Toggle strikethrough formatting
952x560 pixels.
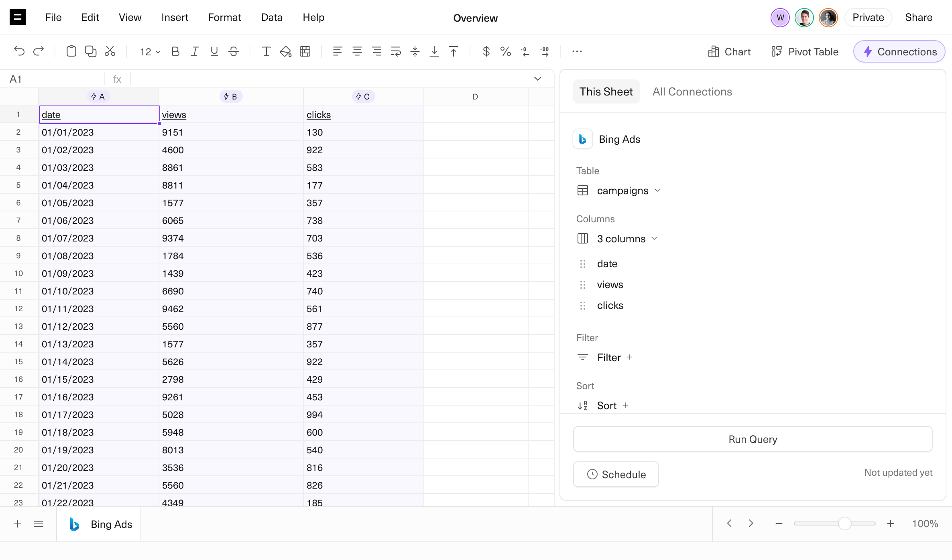tap(234, 51)
